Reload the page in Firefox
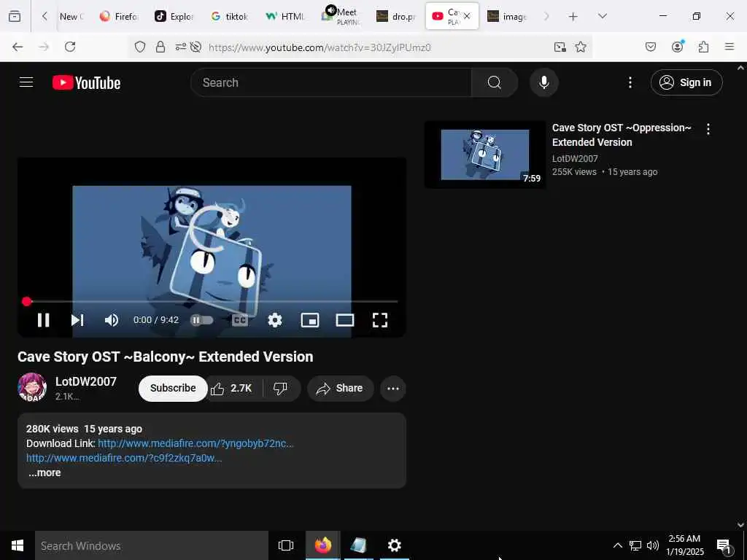This screenshot has height=560, width=747. 70,47
